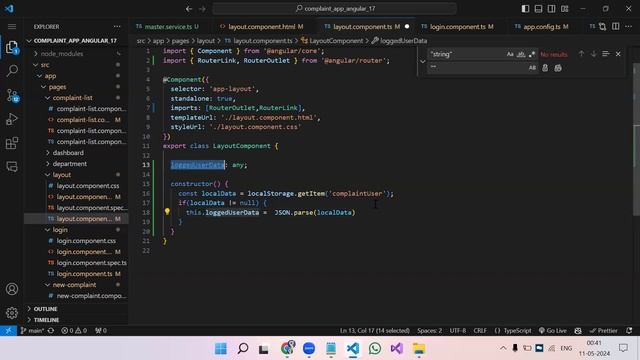Viewport: 640px width, 360px height.
Task: Open the hamburger application menu
Action: (12, 27)
